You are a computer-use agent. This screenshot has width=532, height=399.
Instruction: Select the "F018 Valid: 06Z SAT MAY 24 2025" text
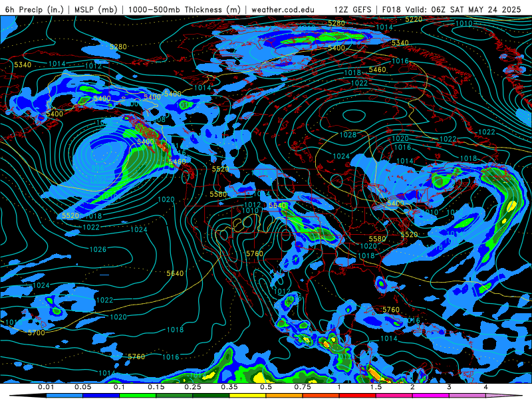tap(452, 9)
